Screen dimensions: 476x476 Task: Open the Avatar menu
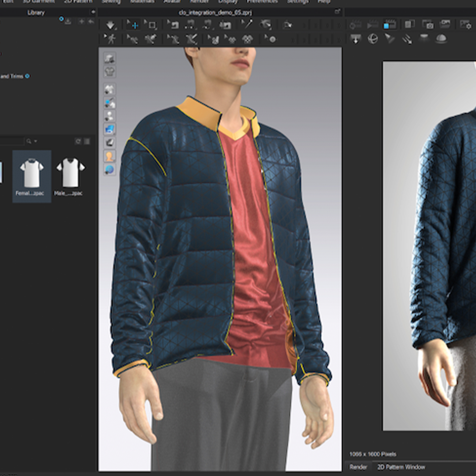click(x=172, y=1)
